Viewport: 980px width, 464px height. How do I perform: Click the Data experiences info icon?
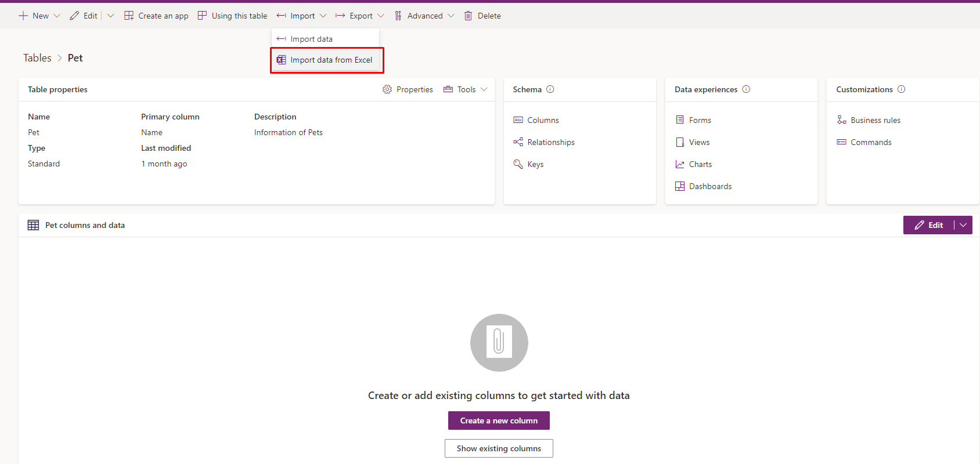point(746,89)
